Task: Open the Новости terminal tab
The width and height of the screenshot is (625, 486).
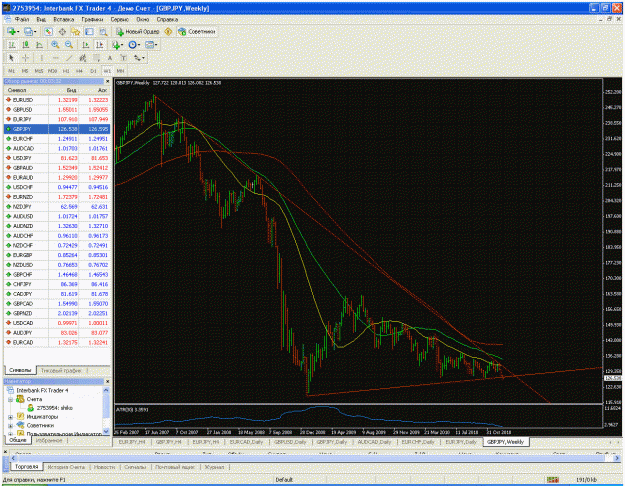Action: [x=104, y=466]
